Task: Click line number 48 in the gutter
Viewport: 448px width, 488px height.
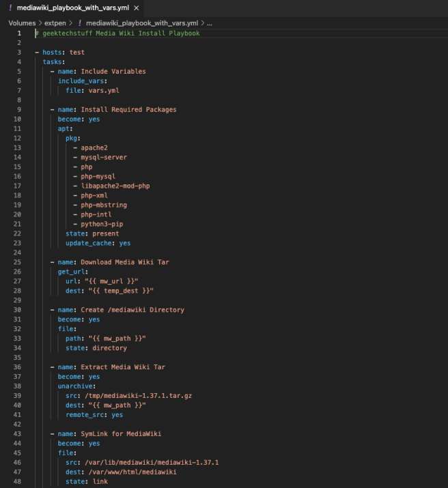Action: pyautogui.click(x=18, y=481)
